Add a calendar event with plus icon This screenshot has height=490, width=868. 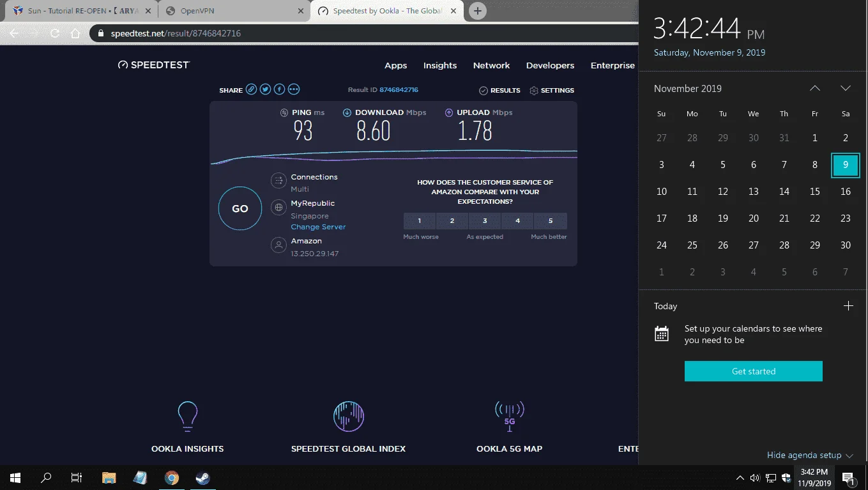tap(848, 306)
